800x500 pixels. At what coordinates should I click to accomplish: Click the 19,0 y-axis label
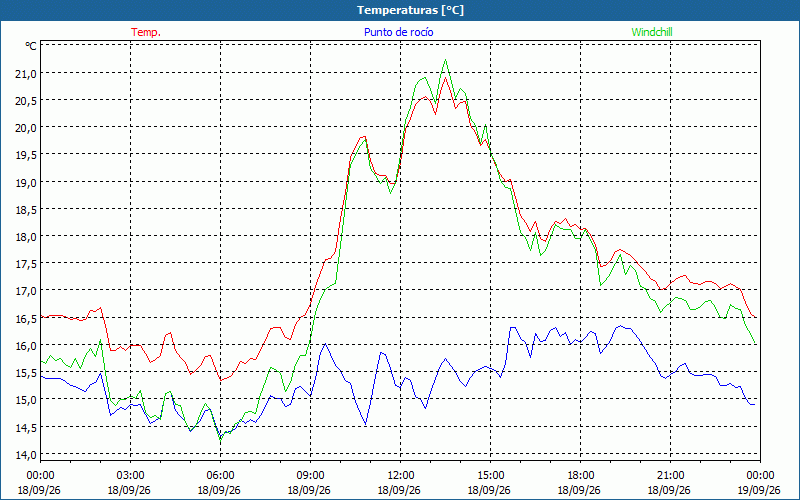27,182
